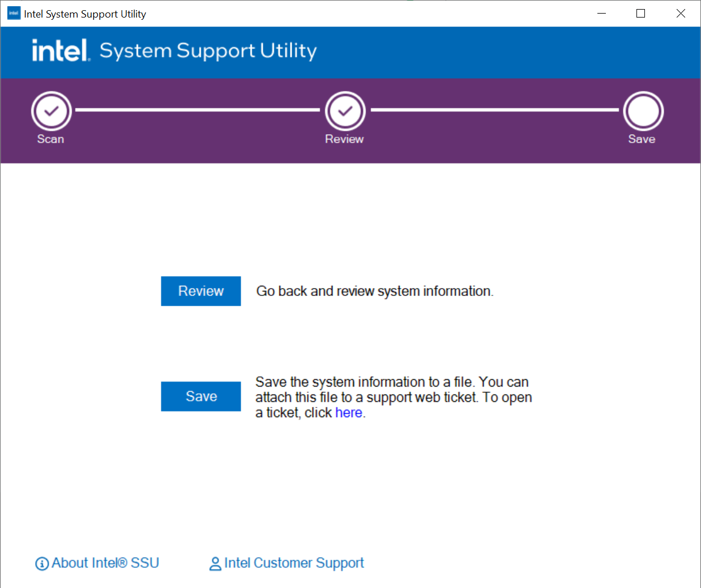Maximize the Intel System Support Utility window

coord(641,14)
